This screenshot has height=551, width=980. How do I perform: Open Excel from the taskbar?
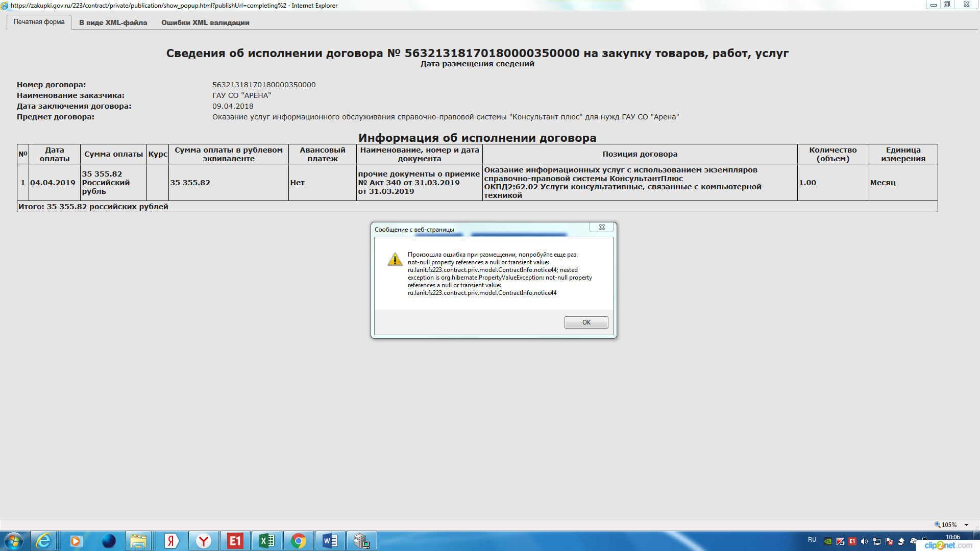click(267, 541)
